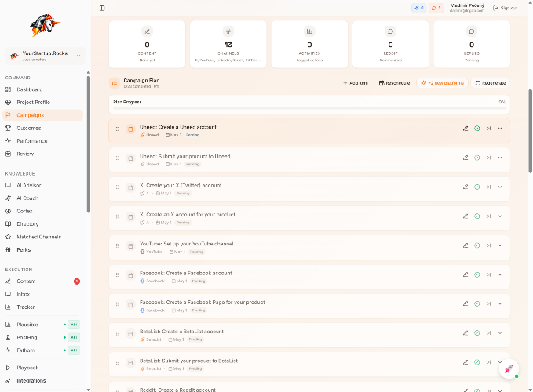This screenshot has width=533, height=392.
Task: Mark 'X: Create your X (Twitter) account' complete
Action: [x=477, y=187]
